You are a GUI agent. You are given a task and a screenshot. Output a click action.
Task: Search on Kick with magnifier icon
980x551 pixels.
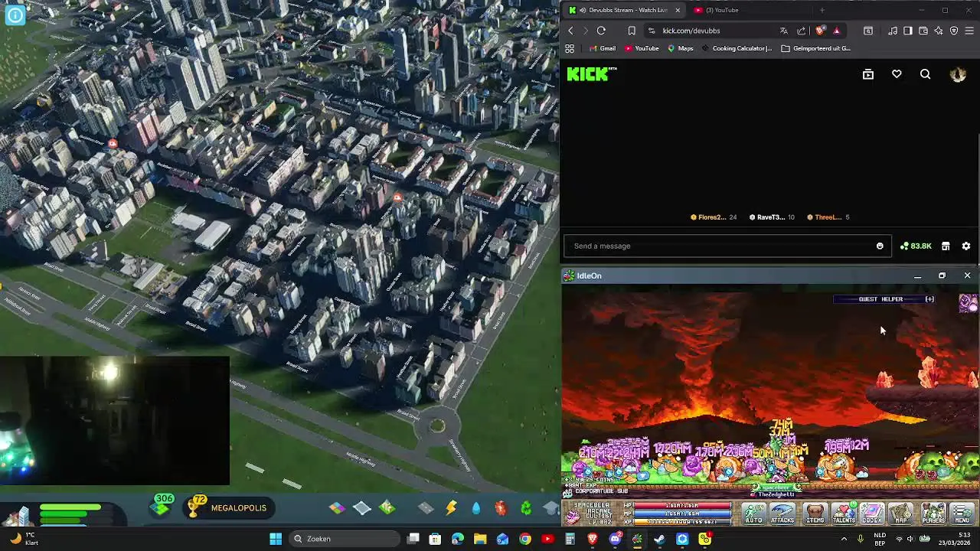click(x=926, y=74)
